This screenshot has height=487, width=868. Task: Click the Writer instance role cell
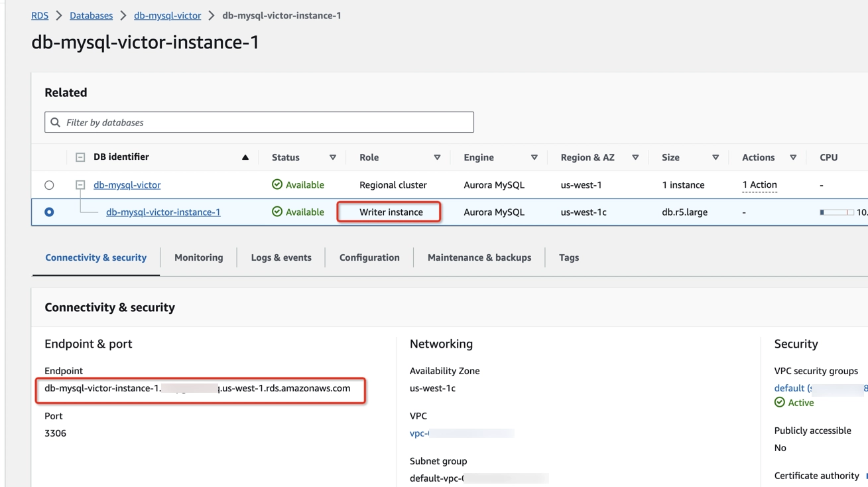(391, 212)
